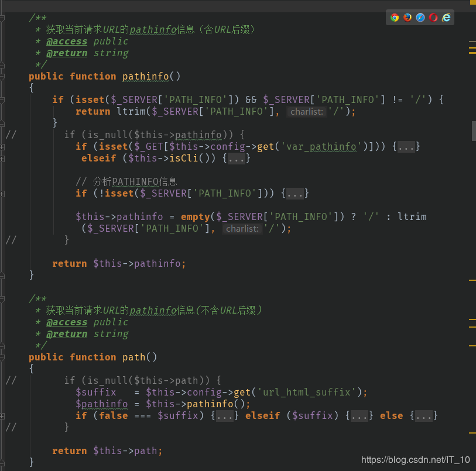Open file in Internet Explorer

(x=446, y=18)
